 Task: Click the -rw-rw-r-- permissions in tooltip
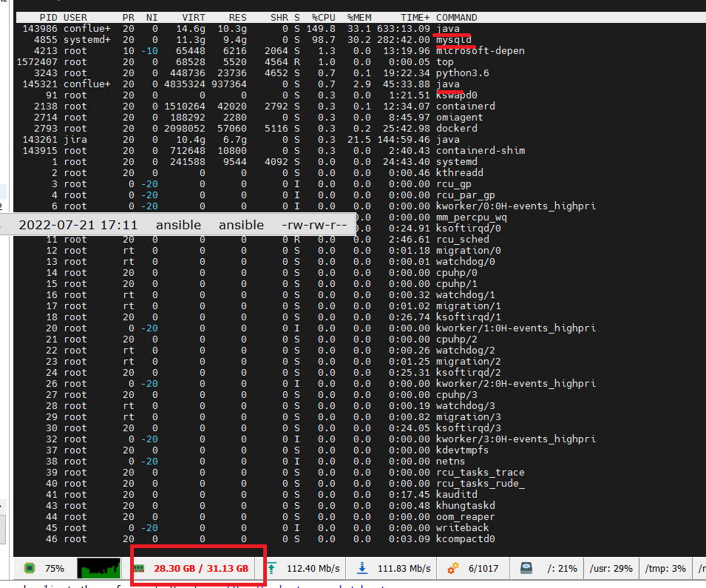pyautogui.click(x=314, y=225)
